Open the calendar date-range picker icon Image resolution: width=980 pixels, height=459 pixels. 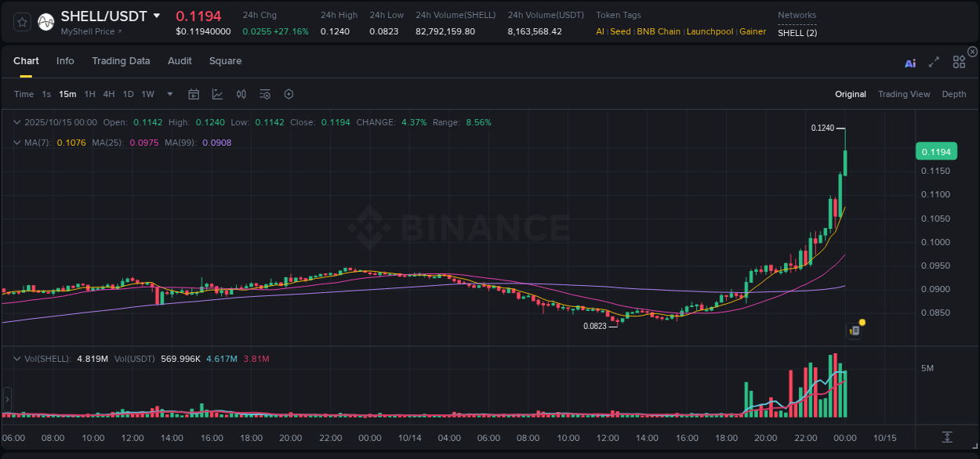pos(194,93)
